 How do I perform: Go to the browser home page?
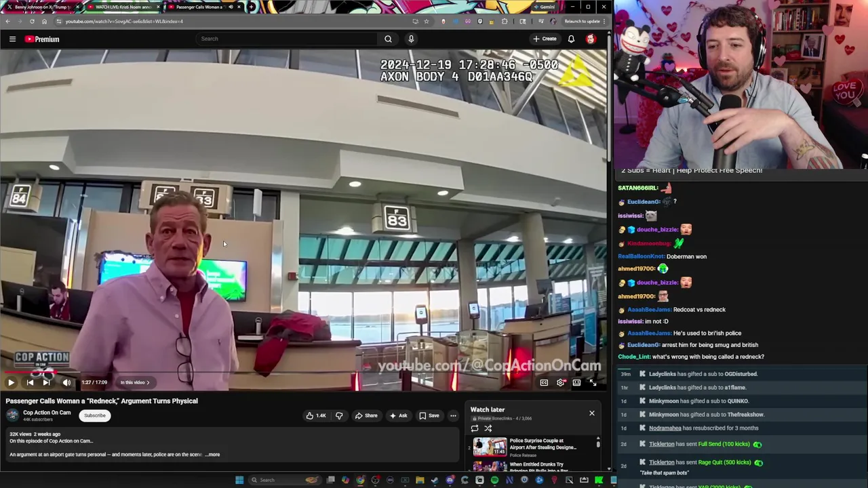[x=45, y=21]
